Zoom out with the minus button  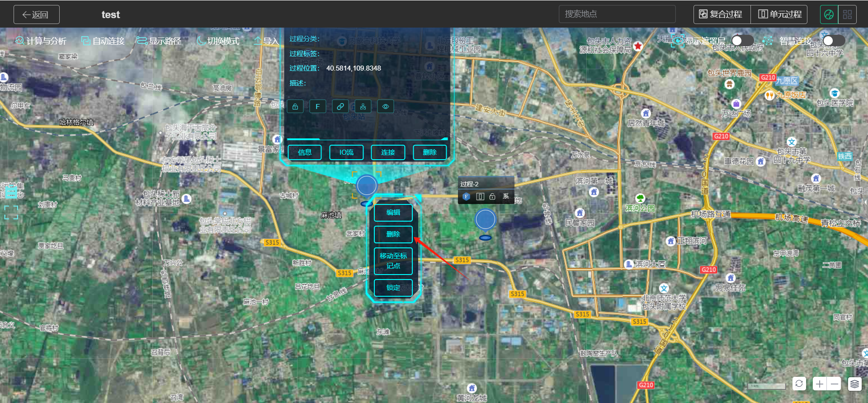coord(835,384)
